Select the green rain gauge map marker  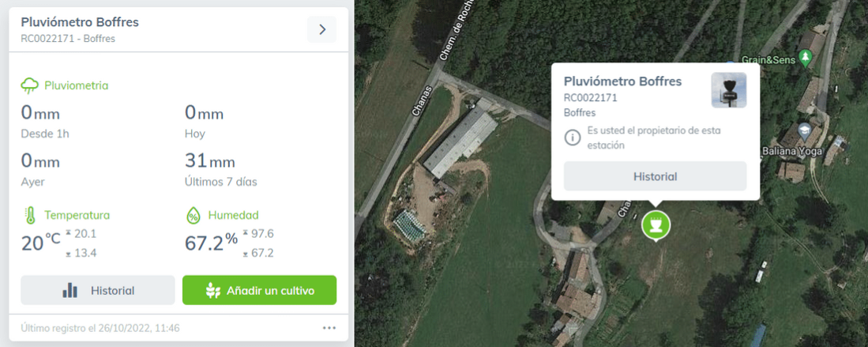click(656, 225)
